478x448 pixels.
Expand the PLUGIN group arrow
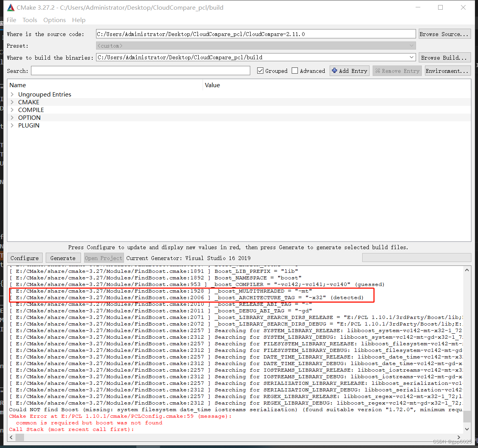(x=12, y=125)
